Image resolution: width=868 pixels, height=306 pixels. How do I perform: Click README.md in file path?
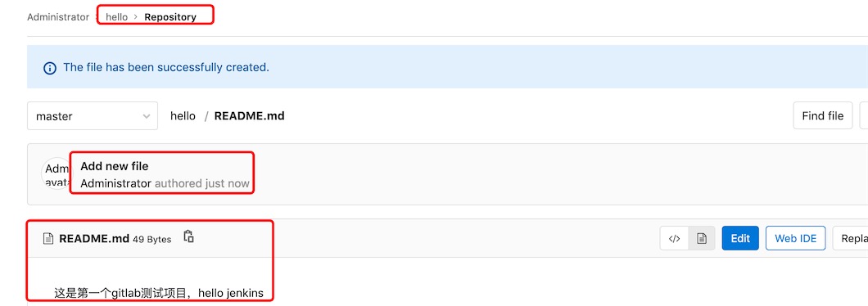249,115
